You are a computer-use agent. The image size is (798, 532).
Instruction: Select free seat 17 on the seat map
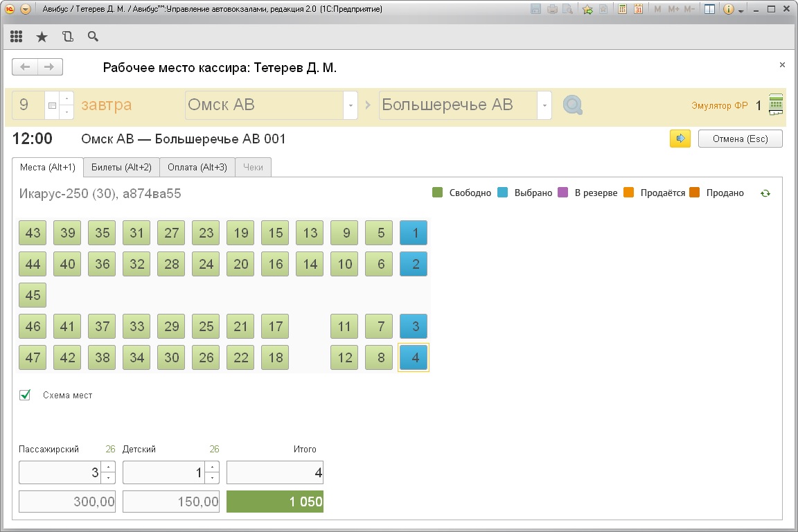[275, 326]
